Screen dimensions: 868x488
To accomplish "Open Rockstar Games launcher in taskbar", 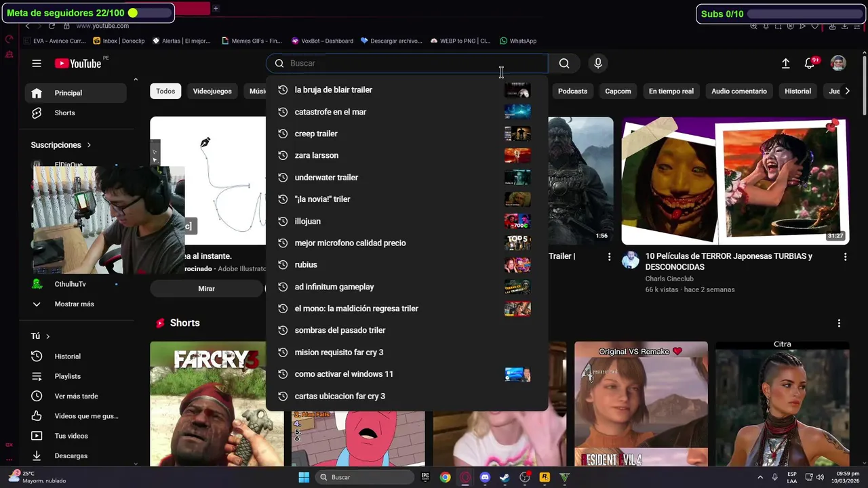I will point(545,477).
